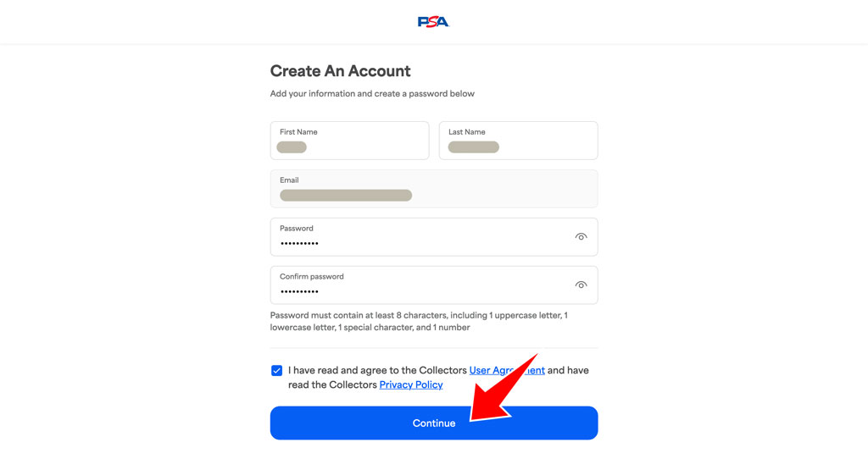Place the cursor in the Password field
The height and width of the screenshot is (459, 868).
[x=434, y=236]
